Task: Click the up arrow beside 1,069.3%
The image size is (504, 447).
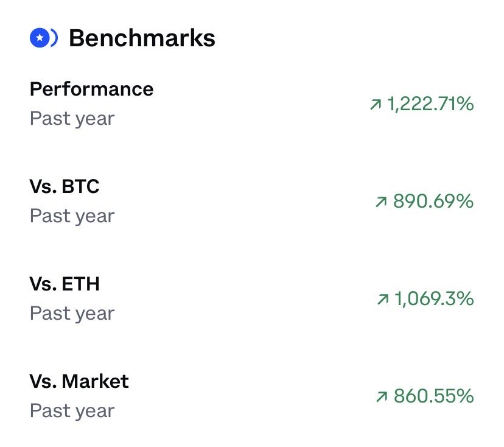Action: (x=383, y=299)
